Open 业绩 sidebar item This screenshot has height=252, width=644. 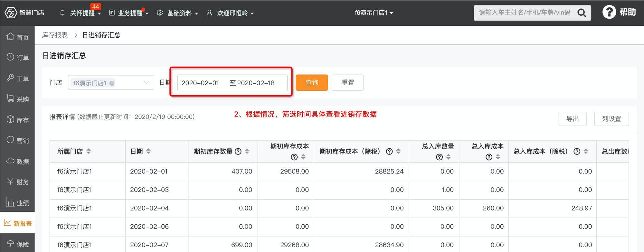[17, 203]
